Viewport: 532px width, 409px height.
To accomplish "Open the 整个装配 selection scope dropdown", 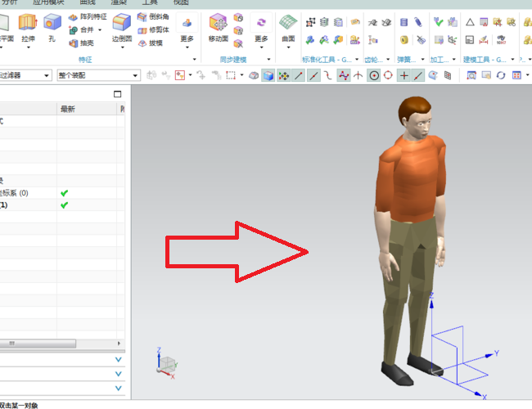I will pos(135,75).
